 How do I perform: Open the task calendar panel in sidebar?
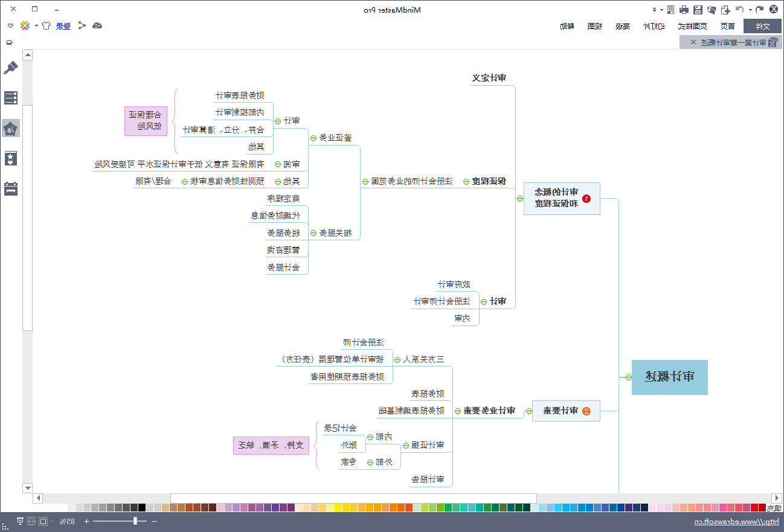[10, 188]
